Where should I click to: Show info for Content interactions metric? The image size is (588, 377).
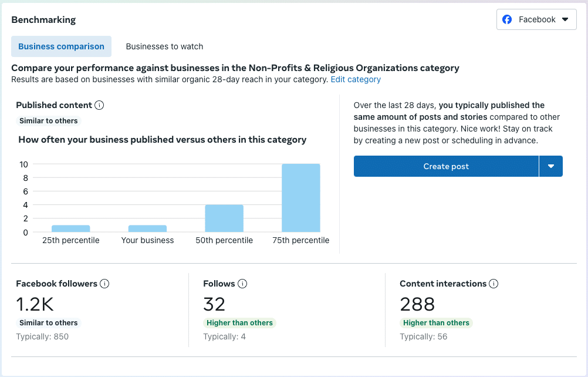pyautogui.click(x=494, y=284)
